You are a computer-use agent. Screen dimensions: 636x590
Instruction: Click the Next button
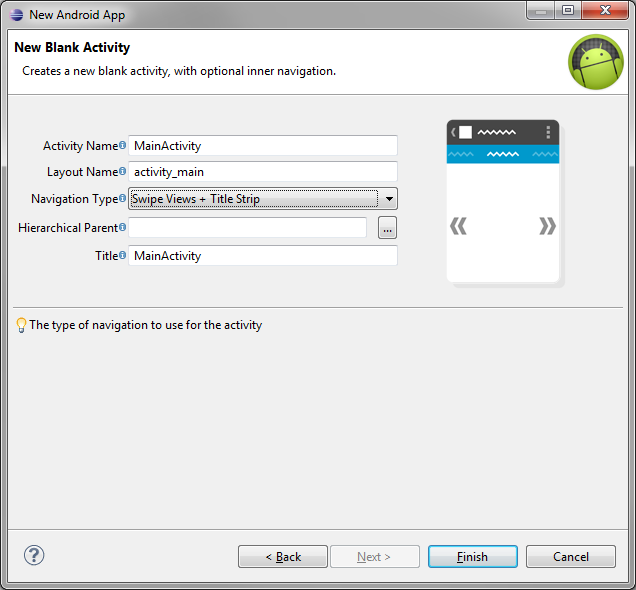[375, 556]
